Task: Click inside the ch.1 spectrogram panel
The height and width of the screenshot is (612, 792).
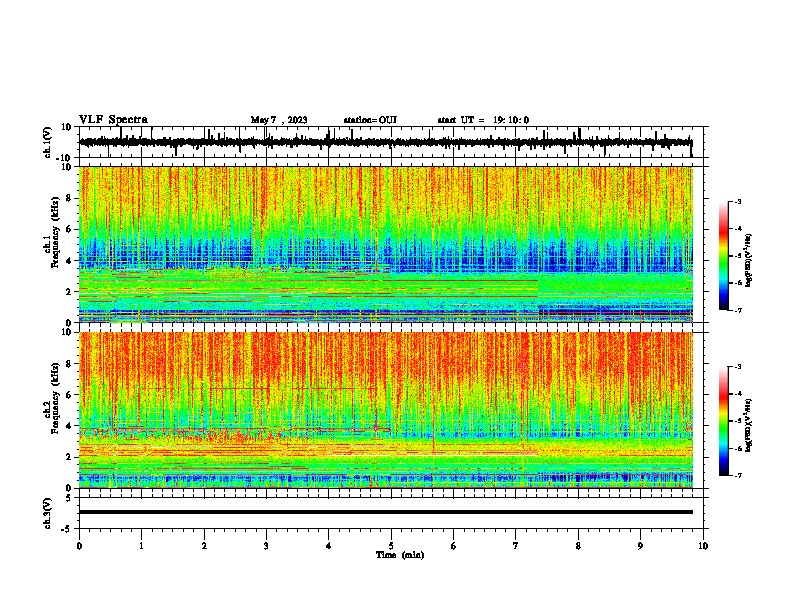Action: click(386, 244)
